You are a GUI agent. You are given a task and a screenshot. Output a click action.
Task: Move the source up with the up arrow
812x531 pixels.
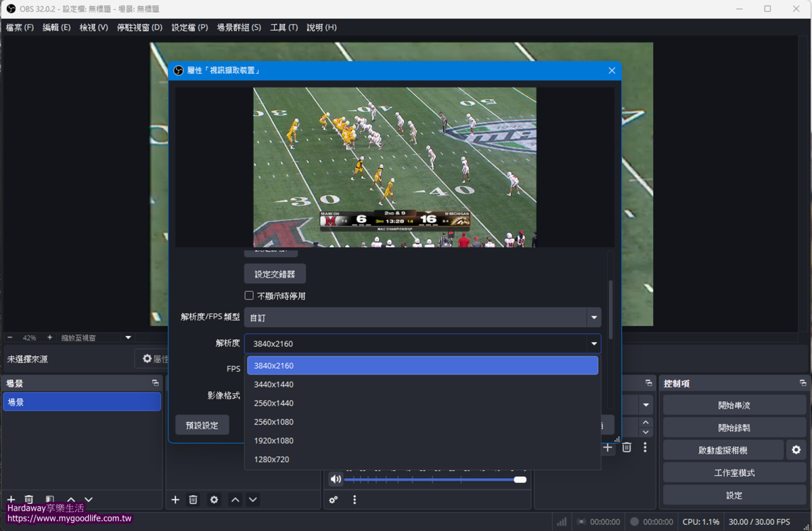pyautogui.click(x=235, y=500)
